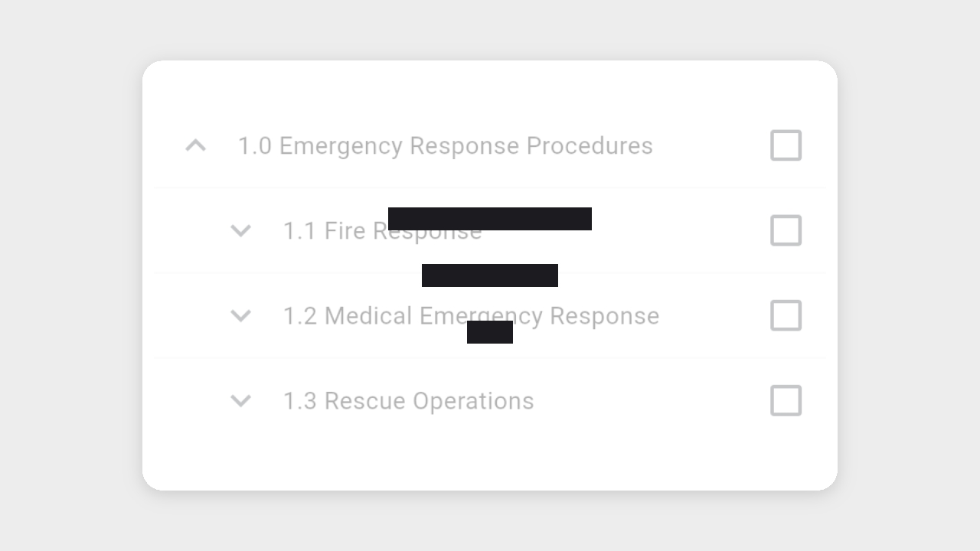Click the word "Medical" in the 1.2 row
The width and height of the screenshot is (980, 551).
click(x=368, y=315)
